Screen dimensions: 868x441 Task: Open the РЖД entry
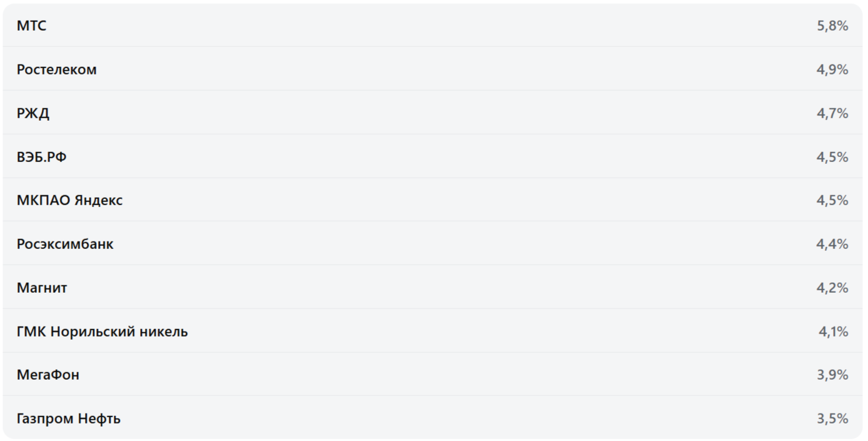click(33, 113)
